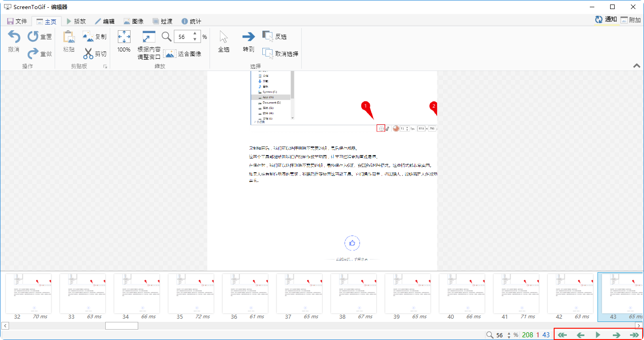Click the Undo (撤消) arrow icon
This screenshot has height=340, width=644.
[14, 37]
